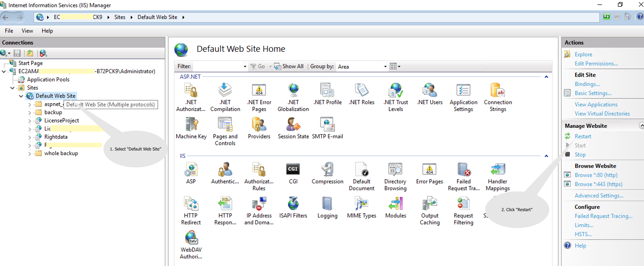Open the View menu
This screenshot has width=644, height=266.
(27, 31)
